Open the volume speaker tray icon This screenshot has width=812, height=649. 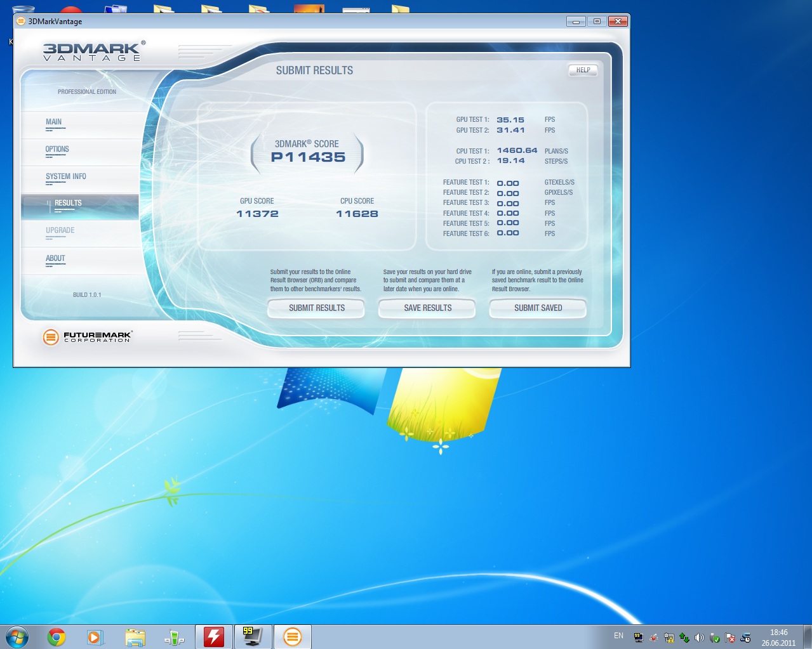pyautogui.click(x=699, y=638)
